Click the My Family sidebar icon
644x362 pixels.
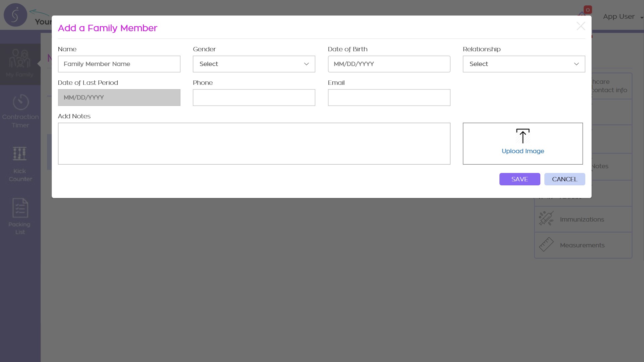(x=19, y=58)
